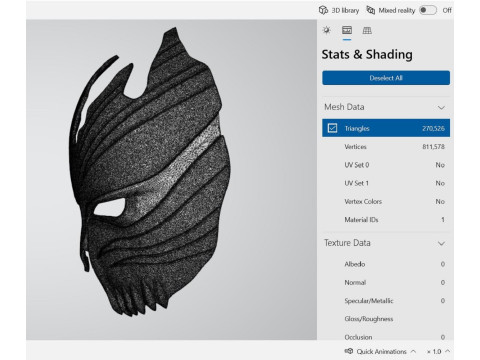Select the Albedo texture row
This screenshot has height=360, width=480.
click(x=386, y=264)
